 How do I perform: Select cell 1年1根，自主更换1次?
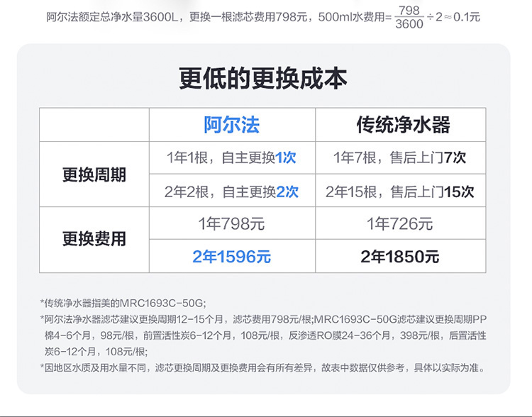231,157
